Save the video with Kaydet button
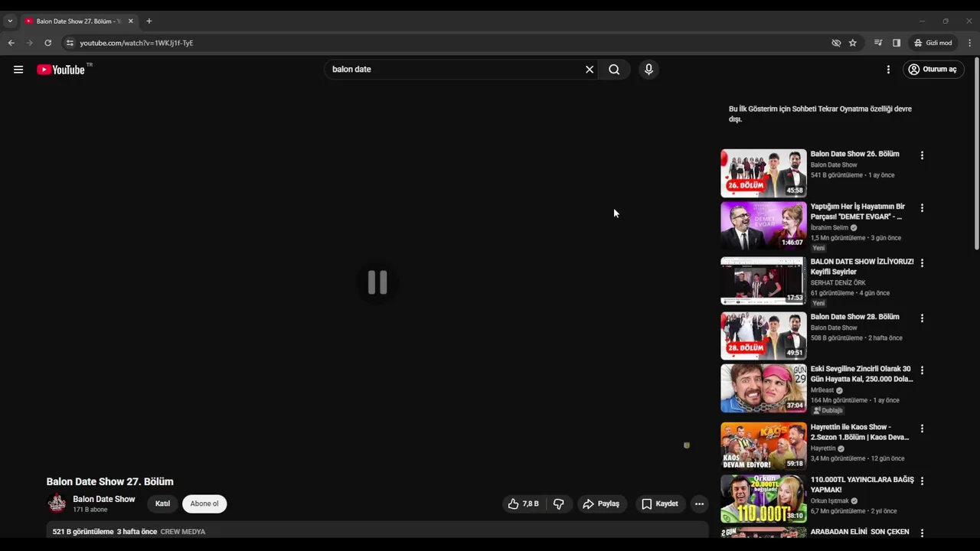 pos(660,504)
